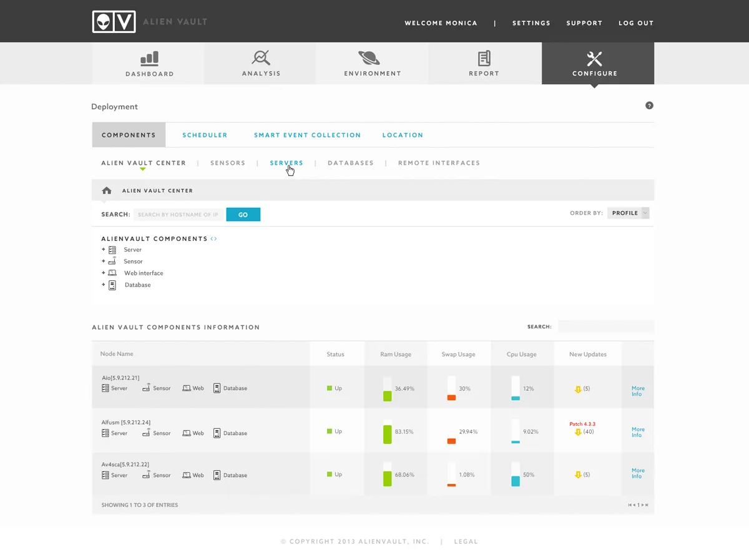
Task: Select the Remote Interfaces sub-tab
Action: (x=439, y=163)
